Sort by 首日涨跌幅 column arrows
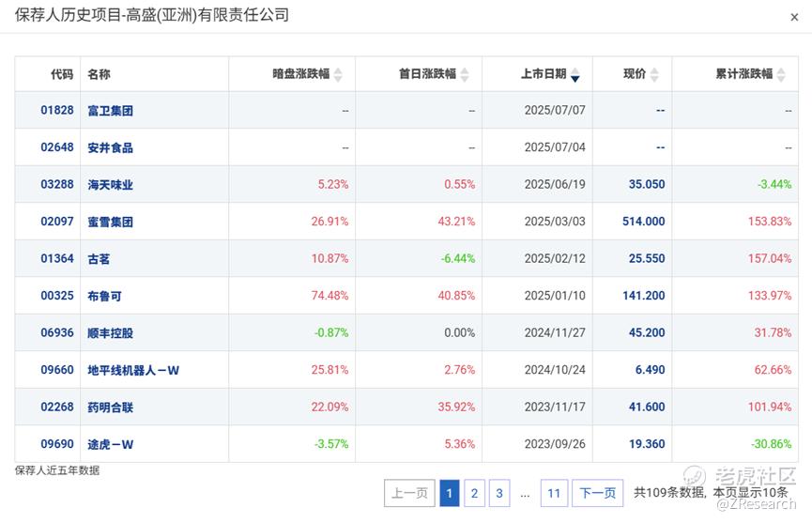The image size is (812, 523). pos(465,74)
